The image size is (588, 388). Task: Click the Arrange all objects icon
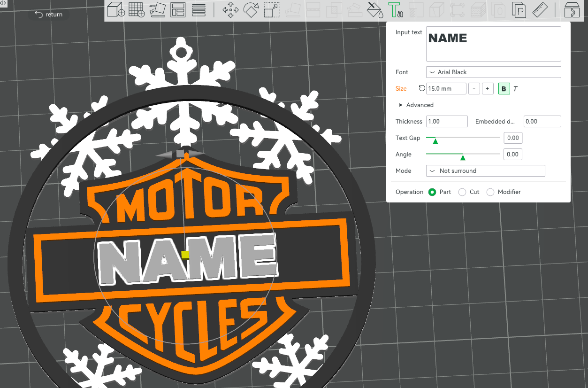pyautogui.click(x=178, y=10)
